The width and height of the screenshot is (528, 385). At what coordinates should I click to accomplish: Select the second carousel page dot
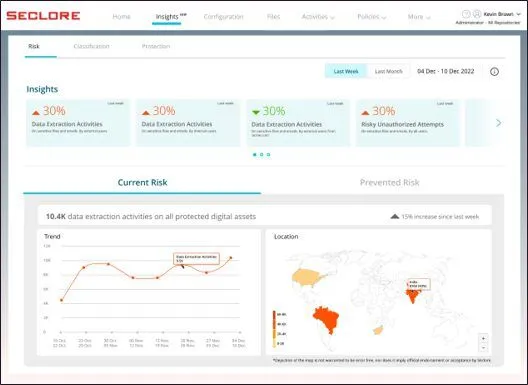(262, 155)
